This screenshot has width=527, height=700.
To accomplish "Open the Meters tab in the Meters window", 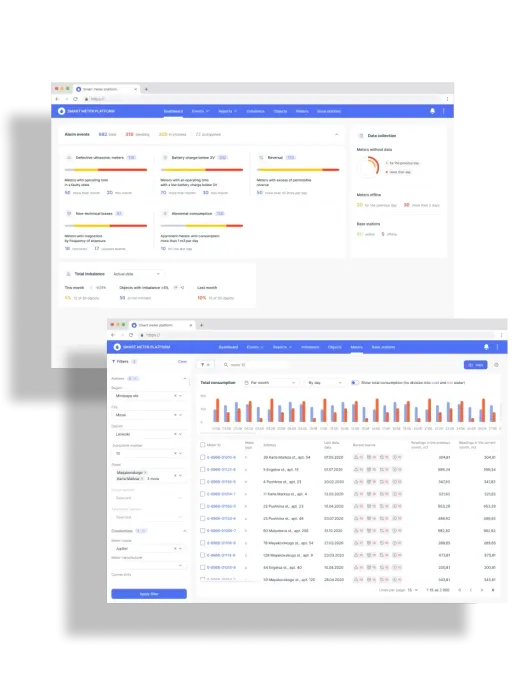I will pos(356,347).
